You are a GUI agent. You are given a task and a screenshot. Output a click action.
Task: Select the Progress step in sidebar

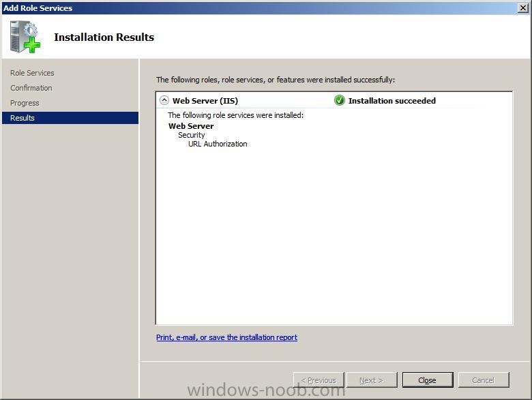pos(25,103)
